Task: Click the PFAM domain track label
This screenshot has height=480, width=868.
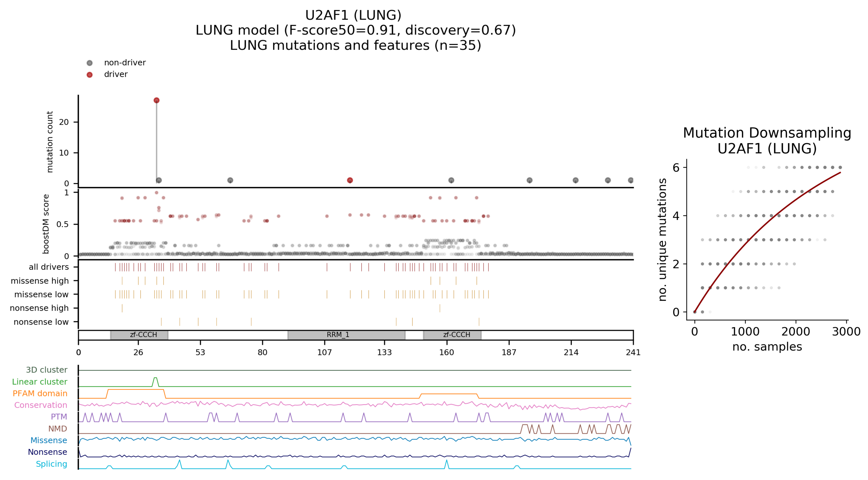Action: click(40, 393)
